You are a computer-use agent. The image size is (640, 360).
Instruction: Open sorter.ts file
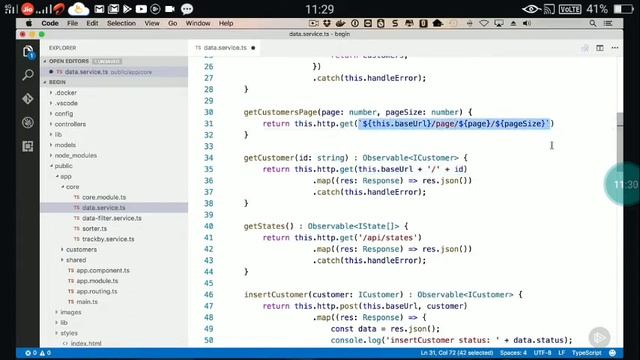click(x=94, y=229)
